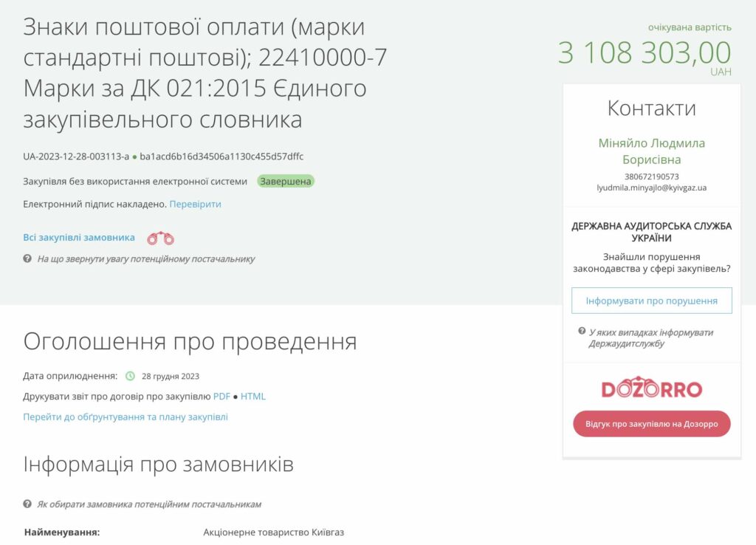Click question mark icon beside supplier attention hint
The image size is (756, 545).
pos(27,259)
